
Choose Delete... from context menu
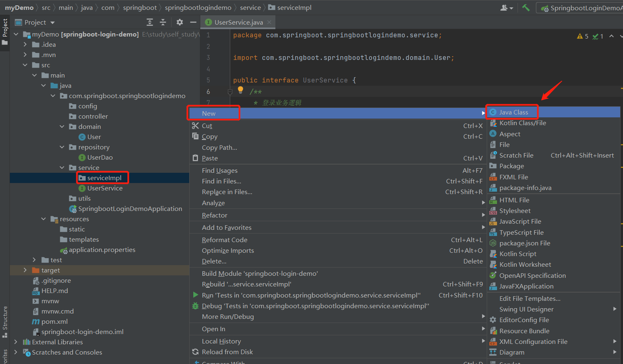click(x=338, y=261)
